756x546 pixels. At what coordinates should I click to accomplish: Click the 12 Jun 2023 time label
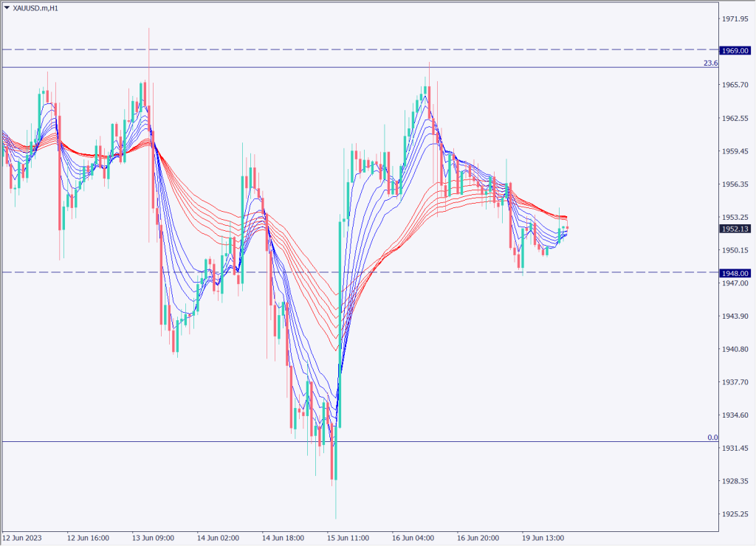click(x=23, y=538)
